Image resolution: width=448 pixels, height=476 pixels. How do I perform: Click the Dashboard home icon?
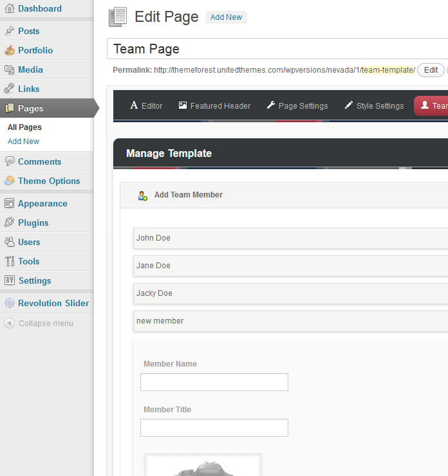tap(9, 9)
